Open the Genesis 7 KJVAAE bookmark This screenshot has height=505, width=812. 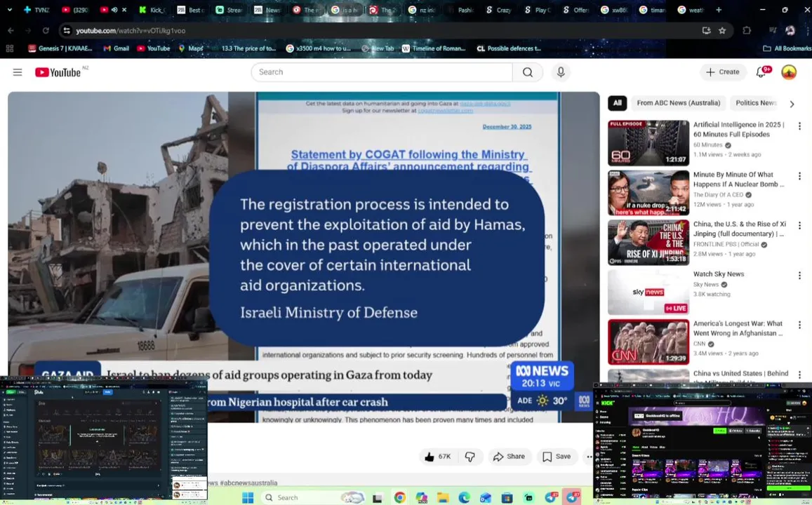pyautogui.click(x=60, y=48)
